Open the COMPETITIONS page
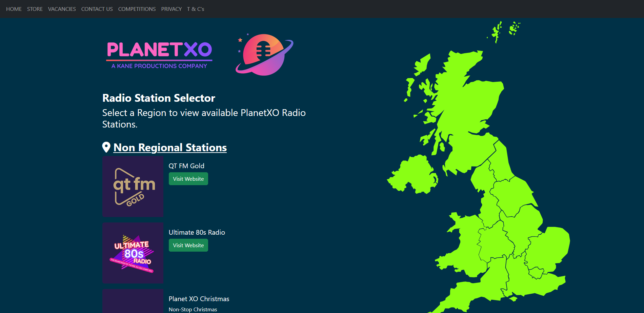 [137, 9]
